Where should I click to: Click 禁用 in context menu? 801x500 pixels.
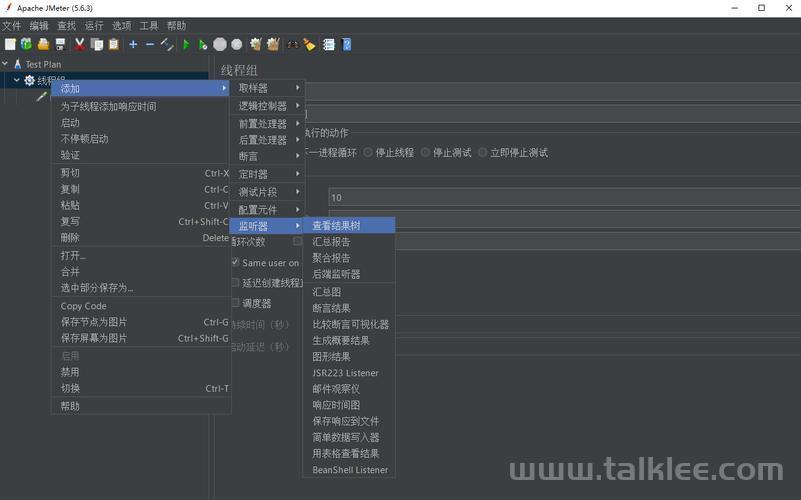141,372
